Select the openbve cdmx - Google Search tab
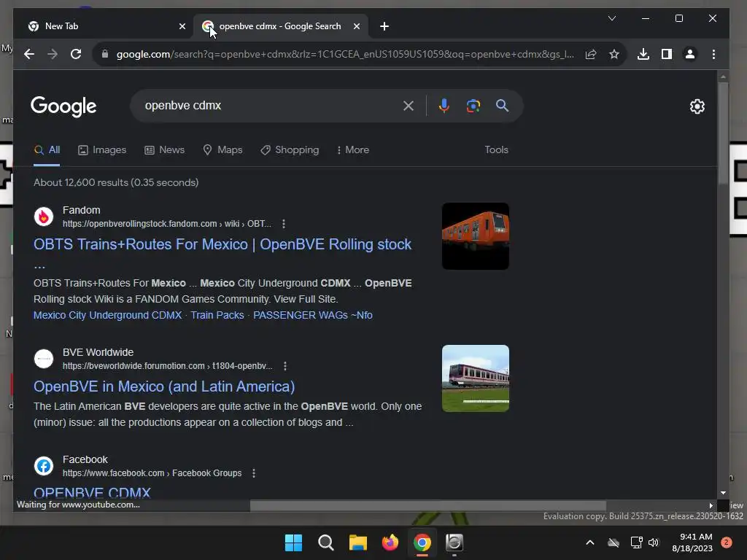The height and width of the screenshot is (560, 747). point(279,26)
